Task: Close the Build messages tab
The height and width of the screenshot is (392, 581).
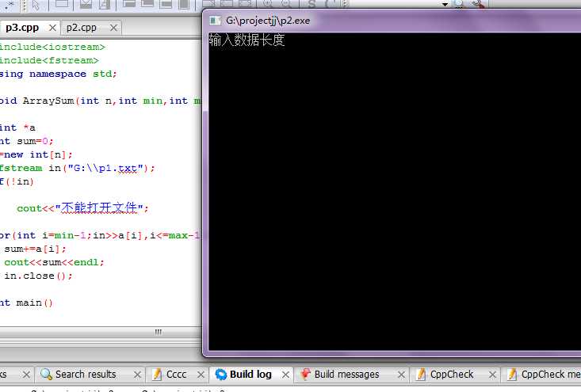Action: [401, 375]
